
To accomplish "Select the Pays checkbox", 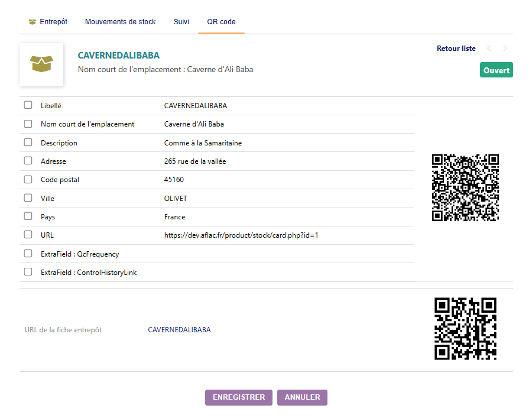I will point(27,216).
